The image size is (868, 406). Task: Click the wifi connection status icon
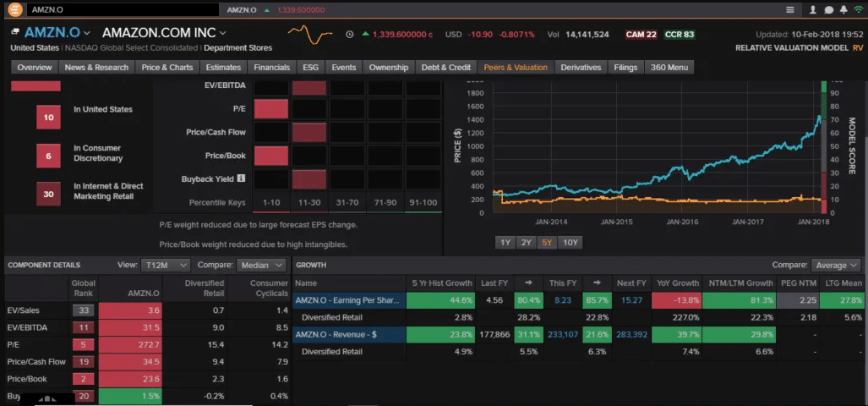click(858, 10)
